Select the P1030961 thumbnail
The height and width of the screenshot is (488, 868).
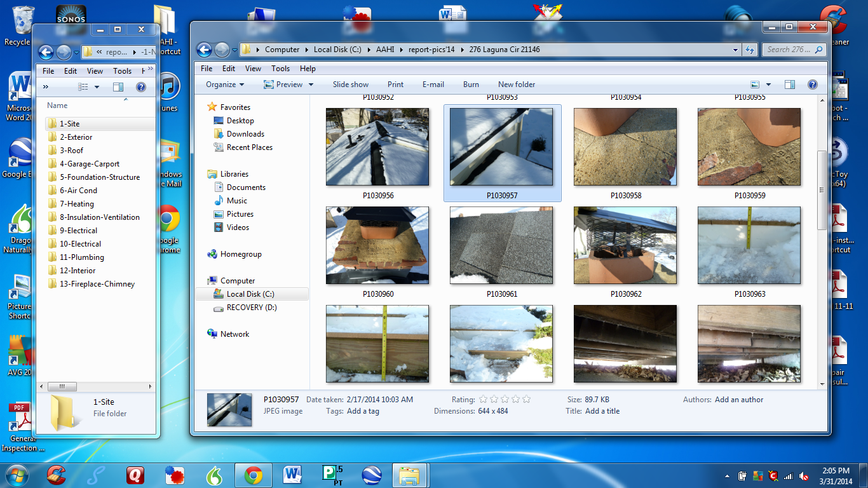(x=501, y=245)
